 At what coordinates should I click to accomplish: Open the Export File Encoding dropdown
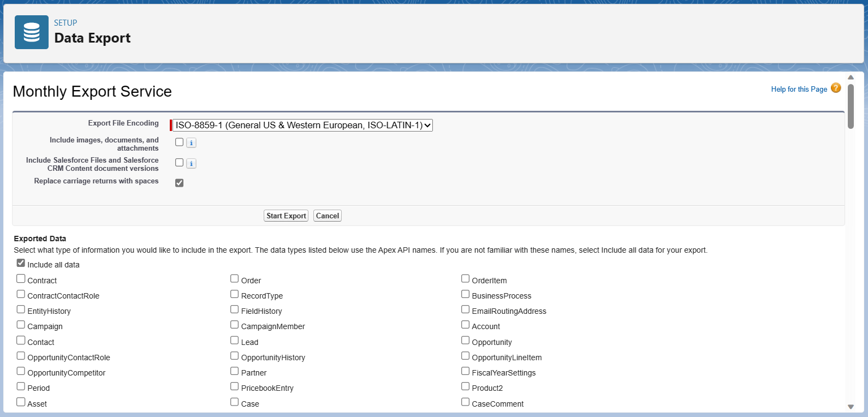tap(302, 126)
